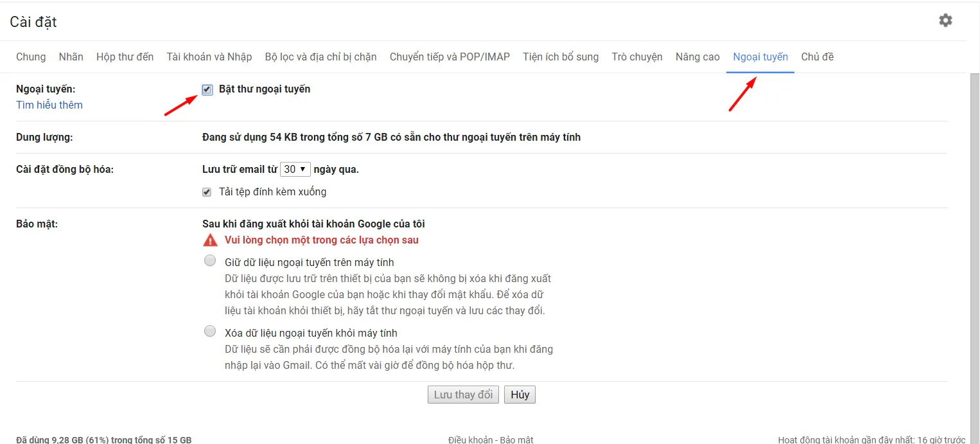Click the Đã dùng 9,28 GB usage text
Image resolution: width=980 pixels, height=444 pixels.
coord(104,440)
